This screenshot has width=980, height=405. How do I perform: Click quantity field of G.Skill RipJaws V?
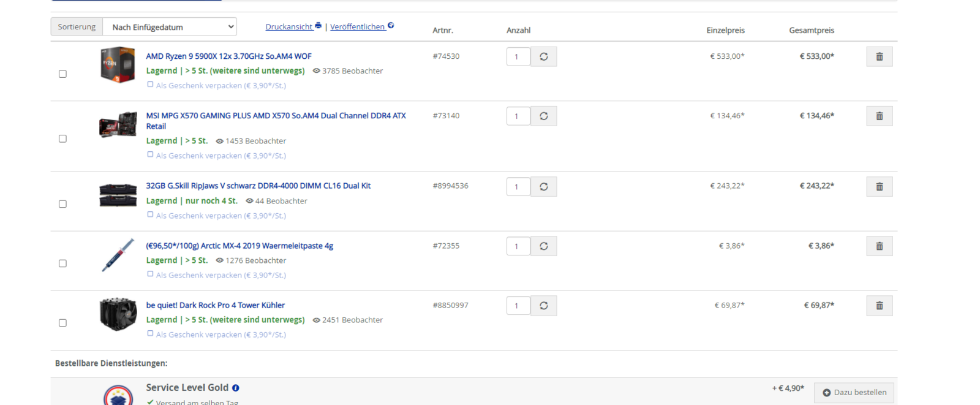click(x=518, y=186)
